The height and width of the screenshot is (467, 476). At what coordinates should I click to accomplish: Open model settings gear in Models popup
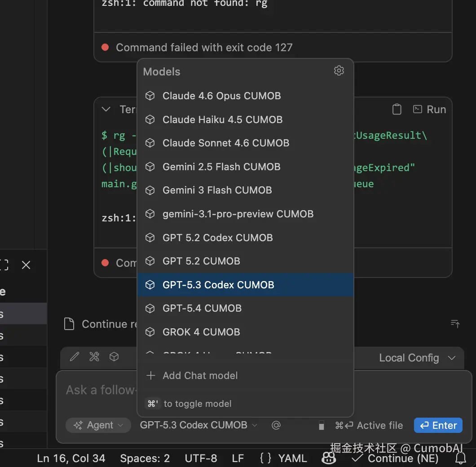(x=339, y=71)
